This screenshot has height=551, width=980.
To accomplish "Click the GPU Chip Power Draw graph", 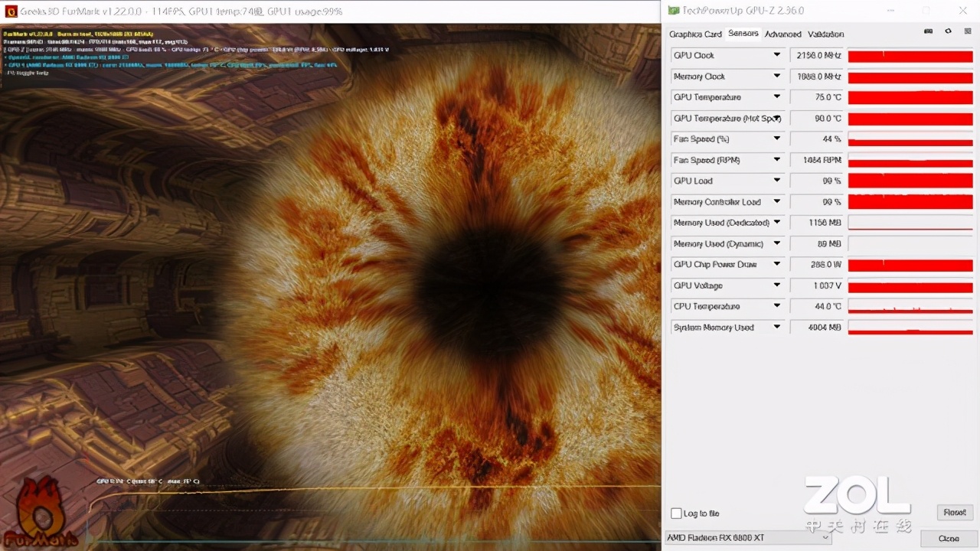I will pos(910,265).
